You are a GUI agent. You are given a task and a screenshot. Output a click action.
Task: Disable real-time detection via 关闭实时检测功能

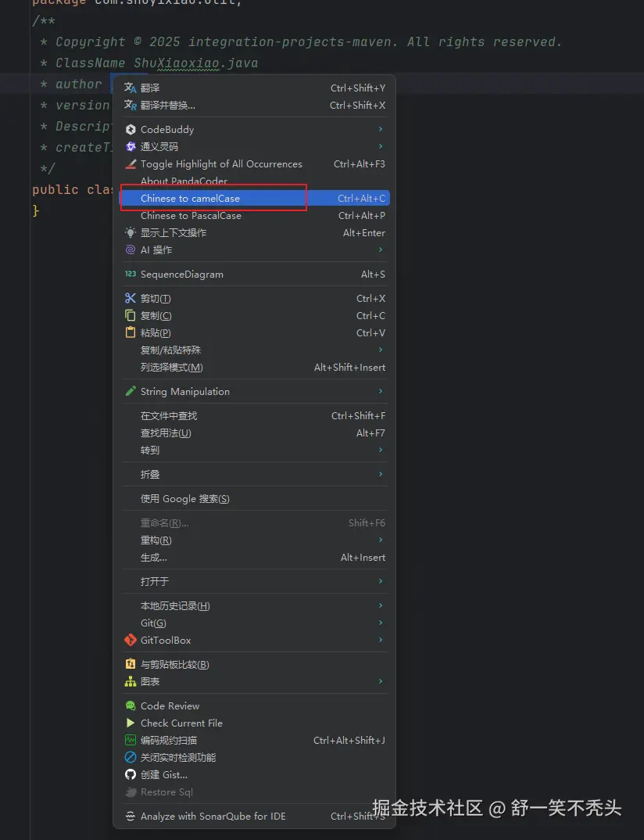coord(178,758)
